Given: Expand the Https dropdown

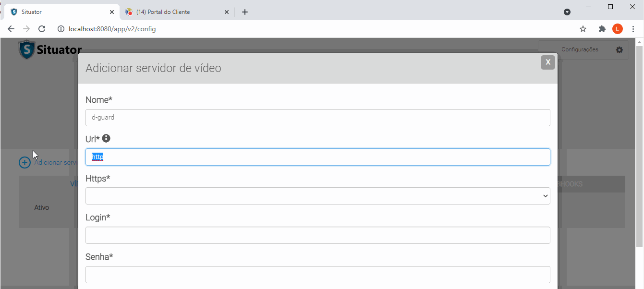Looking at the screenshot, I should [317, 196].
